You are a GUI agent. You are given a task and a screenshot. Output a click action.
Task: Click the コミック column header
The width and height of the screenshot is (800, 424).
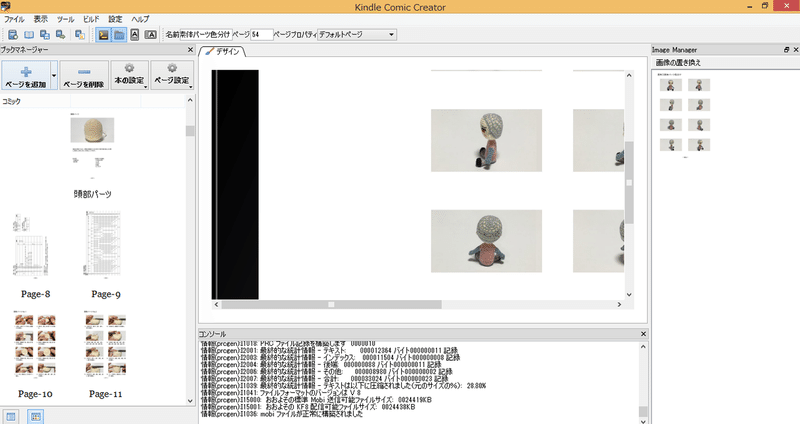(11, 102)
